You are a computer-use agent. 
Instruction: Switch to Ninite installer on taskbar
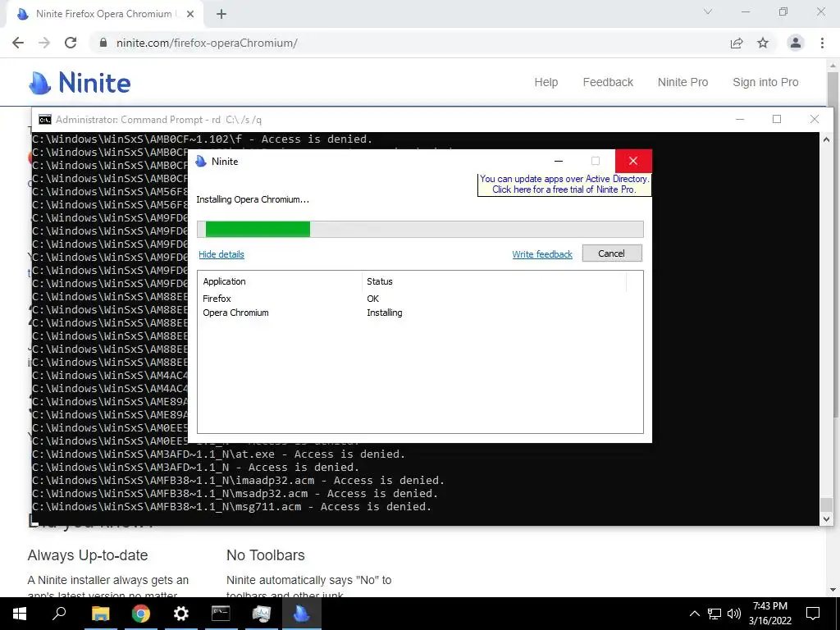click(x=302, y=614)
